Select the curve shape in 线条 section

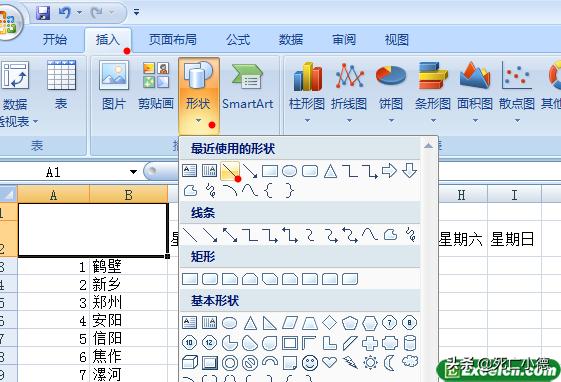point(370,235)
